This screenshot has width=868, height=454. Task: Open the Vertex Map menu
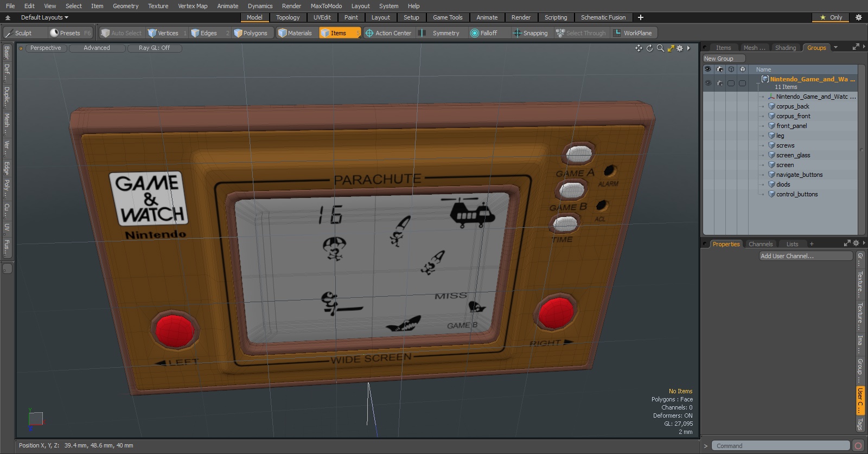pos(193,6)
